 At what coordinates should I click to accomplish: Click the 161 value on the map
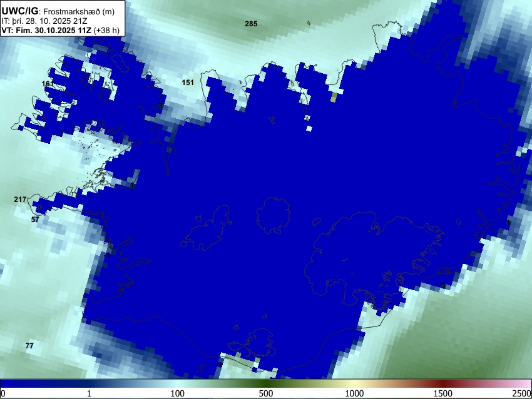pos(48,84)
